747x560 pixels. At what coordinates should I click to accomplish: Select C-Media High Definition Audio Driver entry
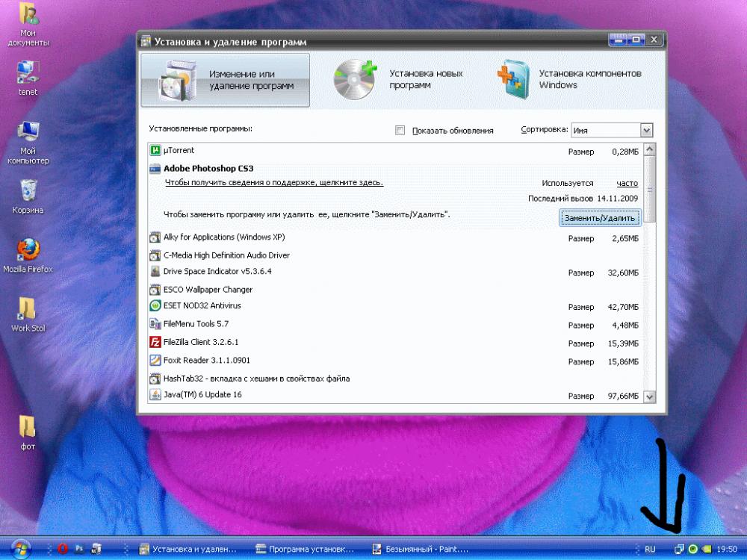[x=226, y=255]
